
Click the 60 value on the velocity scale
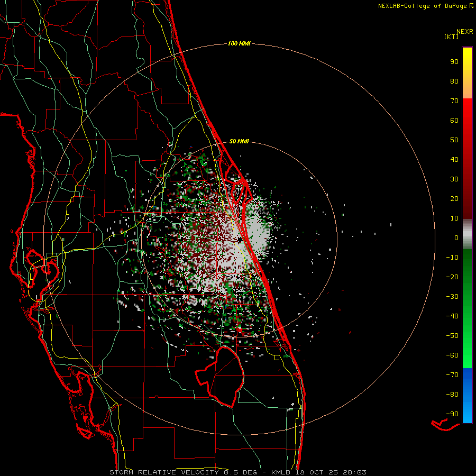tap(454, 120)
